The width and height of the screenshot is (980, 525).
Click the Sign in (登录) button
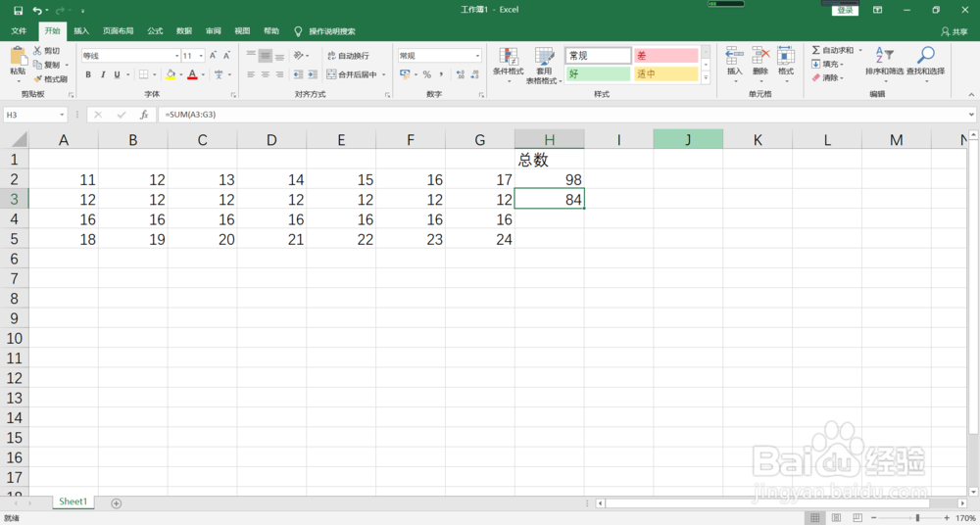[x=845, y=11]
